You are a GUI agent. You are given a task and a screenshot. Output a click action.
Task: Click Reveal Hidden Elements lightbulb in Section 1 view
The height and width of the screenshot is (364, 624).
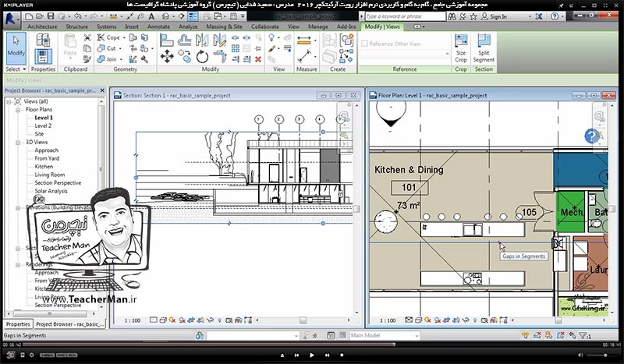pyautogui.click(x=220, y=320)
